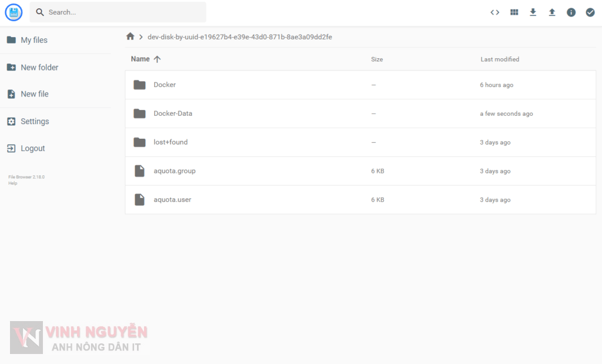Enable multiple selection with the checkmark icon
602x364 pixels.
tap(590, 12)
